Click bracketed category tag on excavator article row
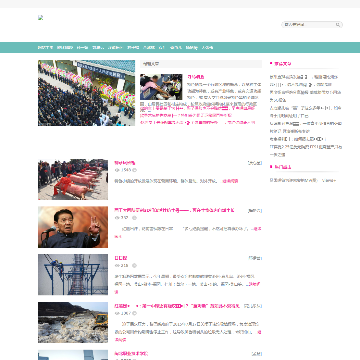This screenshot has width=360, height=360. (253, 306)
